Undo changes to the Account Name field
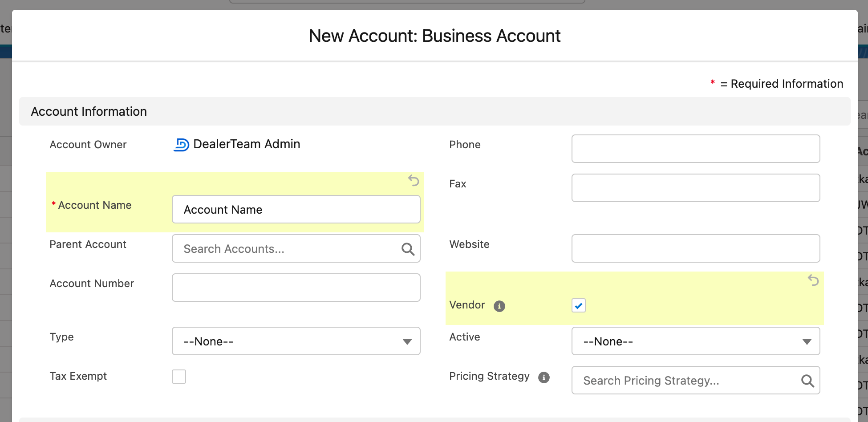Viewport: 868px width, 422px height. point(414,181)
